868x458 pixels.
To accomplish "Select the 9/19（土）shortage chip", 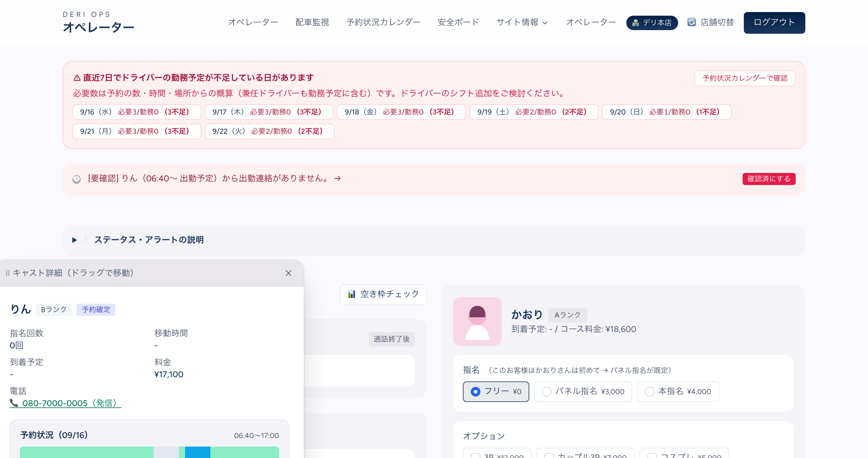I will 534,112.
